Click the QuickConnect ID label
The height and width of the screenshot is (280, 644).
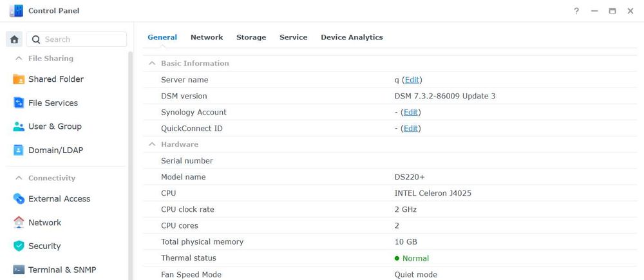pos(192,129)
